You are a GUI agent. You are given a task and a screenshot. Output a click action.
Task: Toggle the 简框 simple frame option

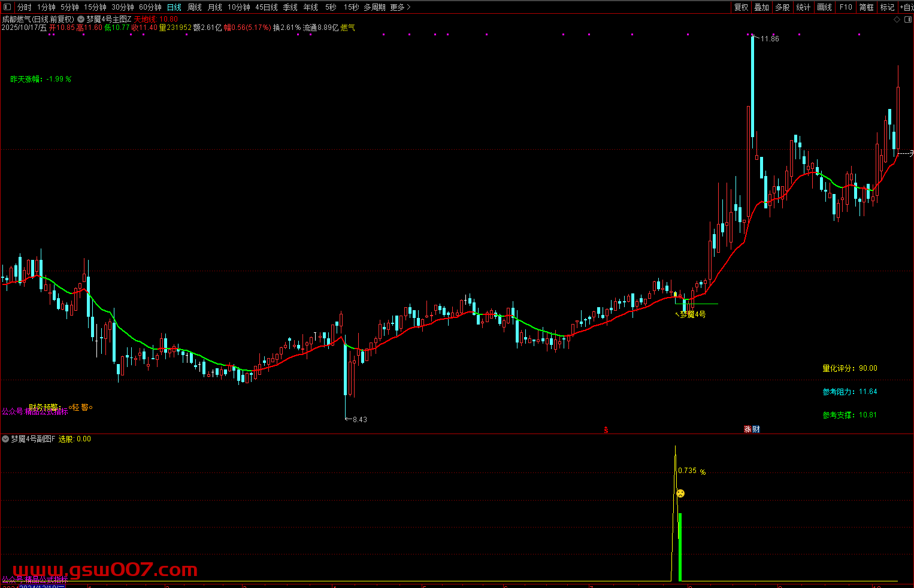[867, 7]
